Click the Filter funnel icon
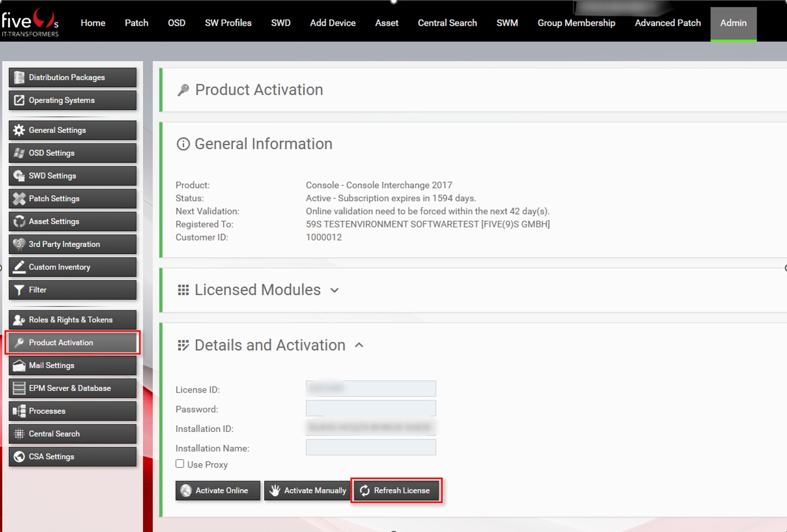Image resolution: width=787 pixels, height=532 pixels. (19, 290)
